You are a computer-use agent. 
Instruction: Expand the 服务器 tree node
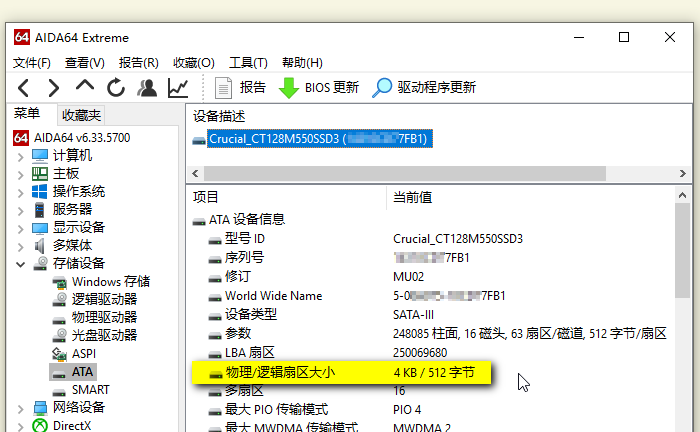coord(20,211)
